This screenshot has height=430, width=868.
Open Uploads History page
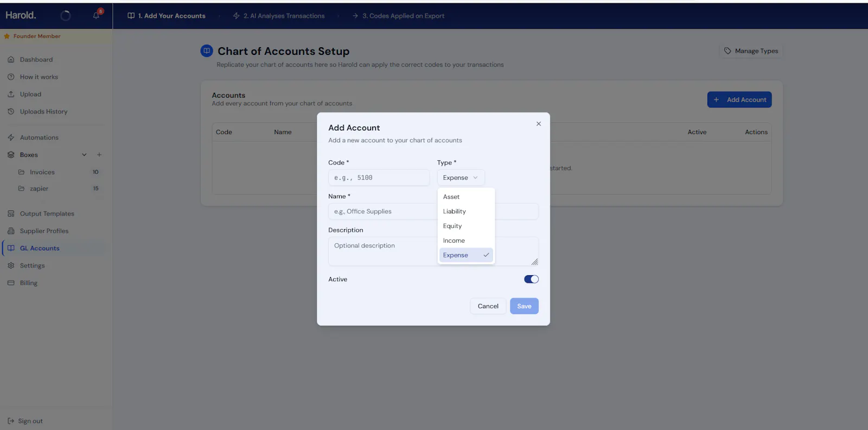tap(44, 112)
